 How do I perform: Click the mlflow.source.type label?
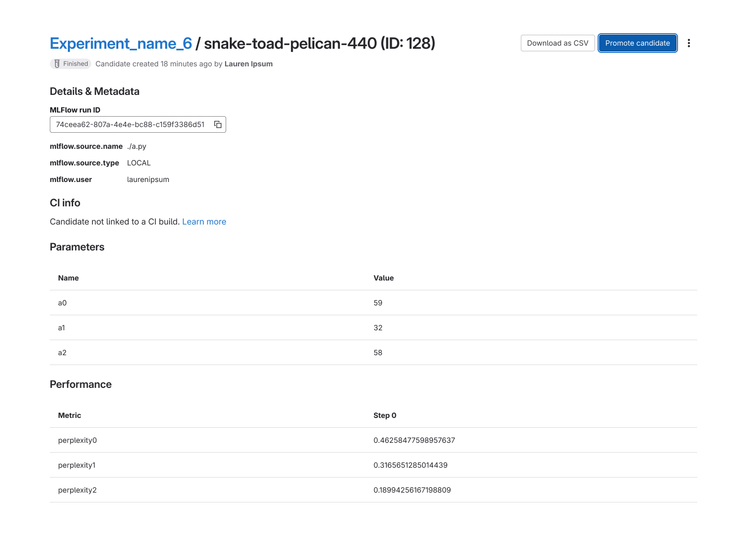point(85,163)
